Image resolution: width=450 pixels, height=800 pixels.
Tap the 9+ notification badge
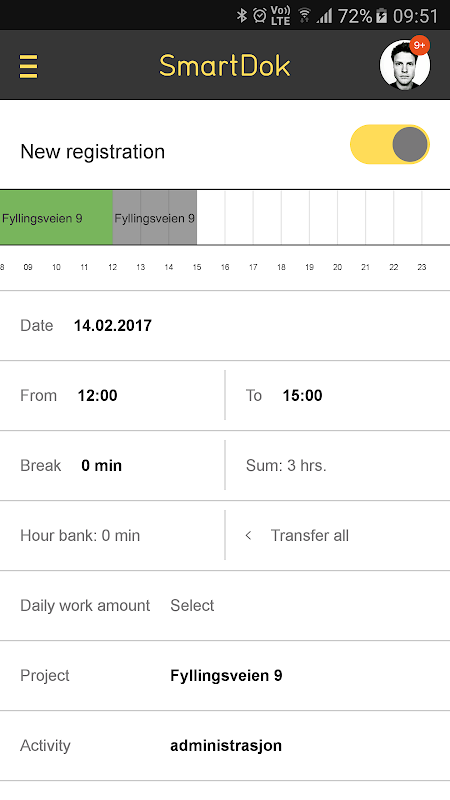click(419, 45)
